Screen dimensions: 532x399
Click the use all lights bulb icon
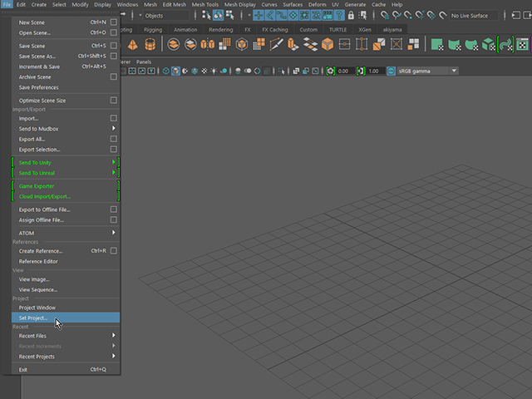tap(214, 71)
